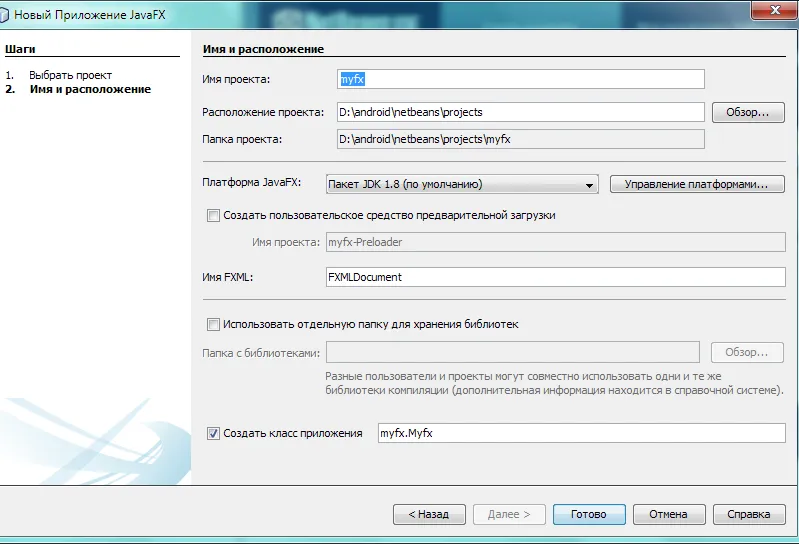The image size is (799, 544).
Task: Click the Шаги heading
Action: (x=20, y=49)
